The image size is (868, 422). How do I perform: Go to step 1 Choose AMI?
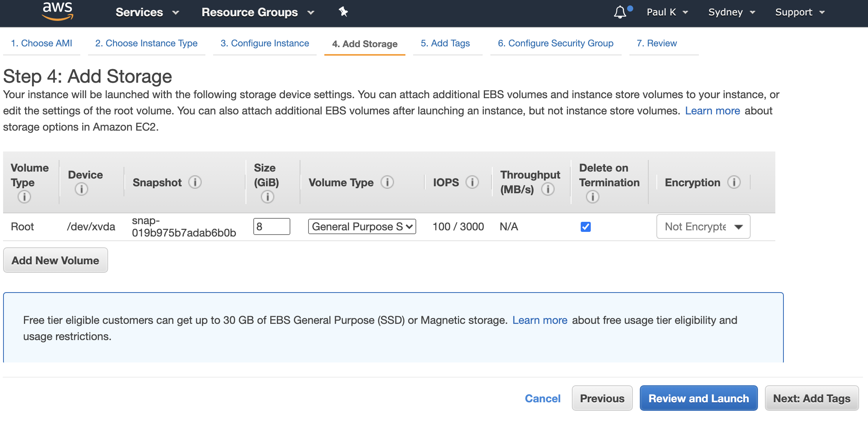point(42,43)
